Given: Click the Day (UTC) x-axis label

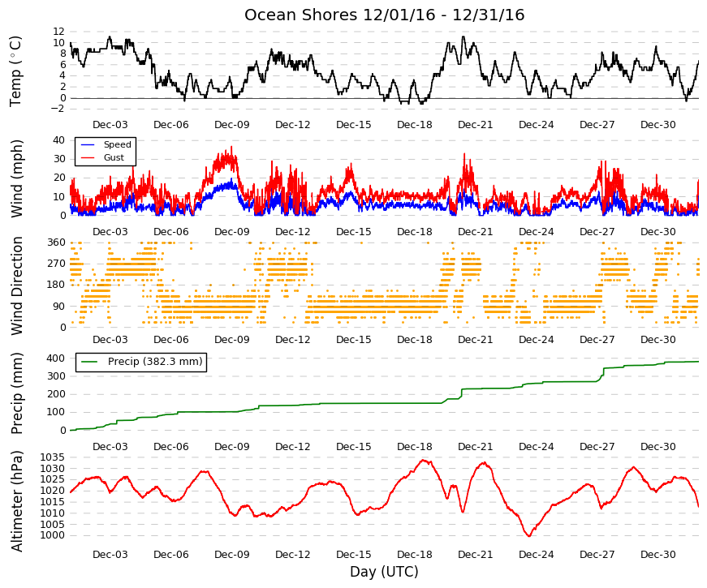Looking at the screenshot, I should [384, 572].
